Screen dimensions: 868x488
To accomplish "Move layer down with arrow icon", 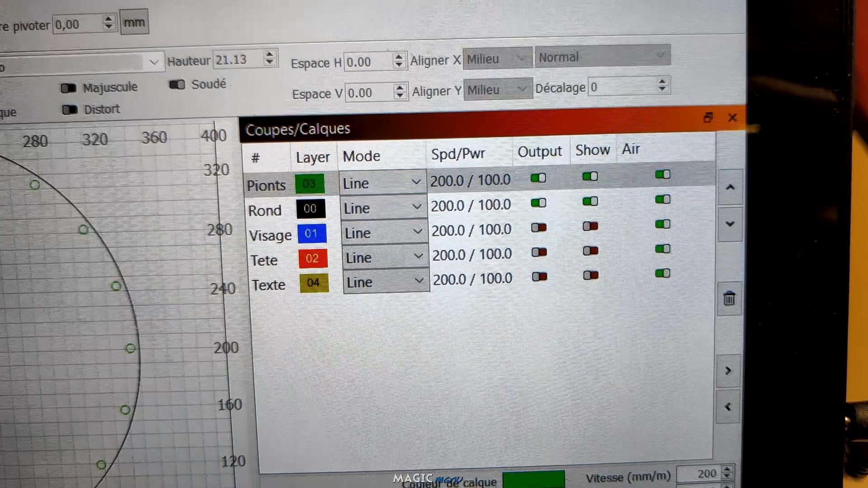I will click(730, 224).
